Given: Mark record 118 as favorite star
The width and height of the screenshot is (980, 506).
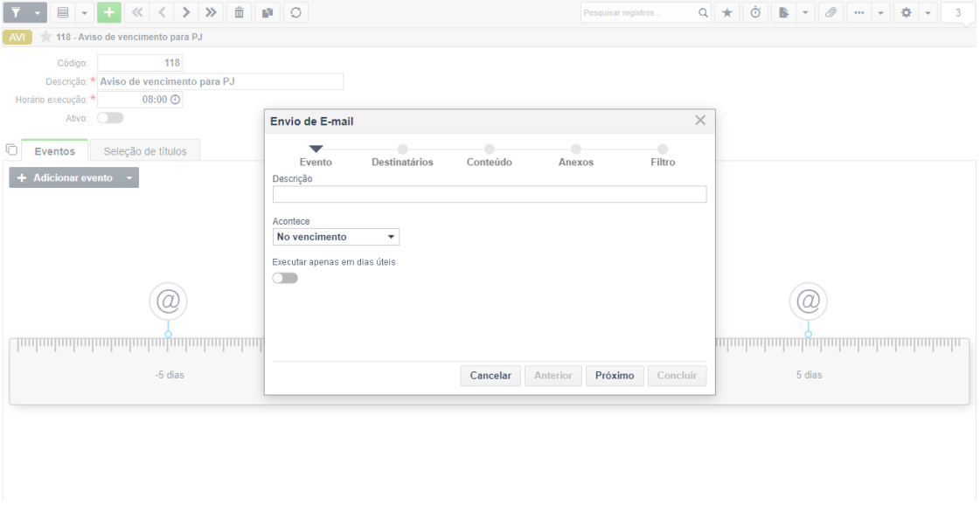Looking at the screenshot, I should pyautogui.click(x=45, y=37).
